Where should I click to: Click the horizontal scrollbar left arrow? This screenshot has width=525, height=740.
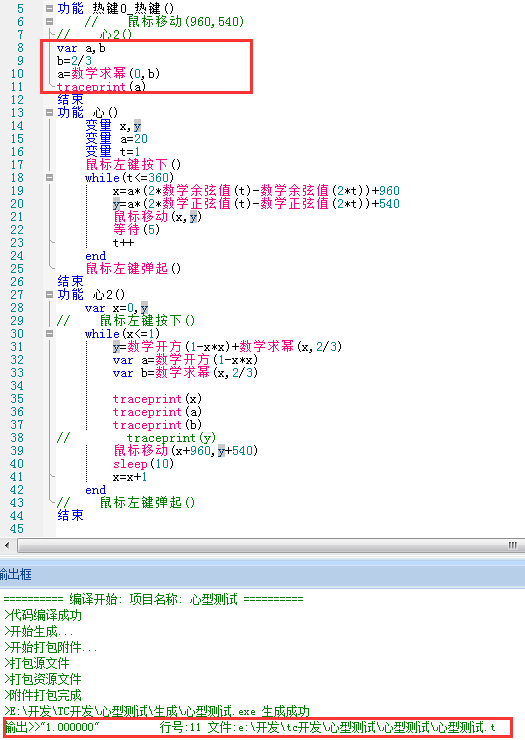coord(7,545)
